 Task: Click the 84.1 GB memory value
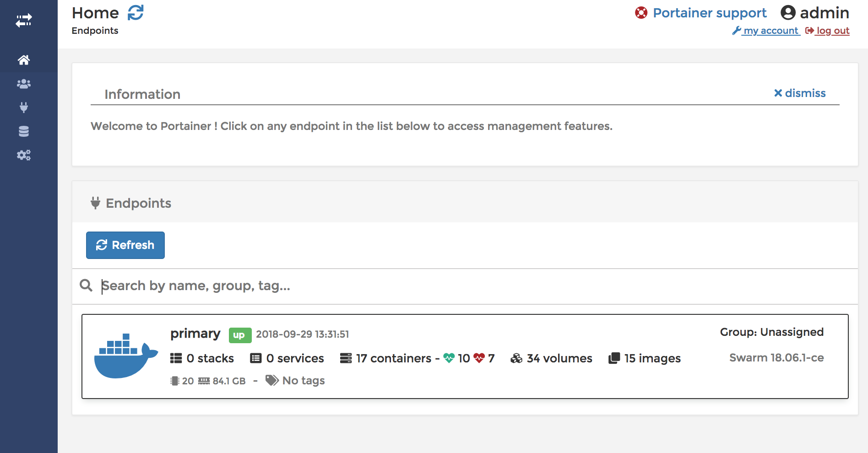229,381
